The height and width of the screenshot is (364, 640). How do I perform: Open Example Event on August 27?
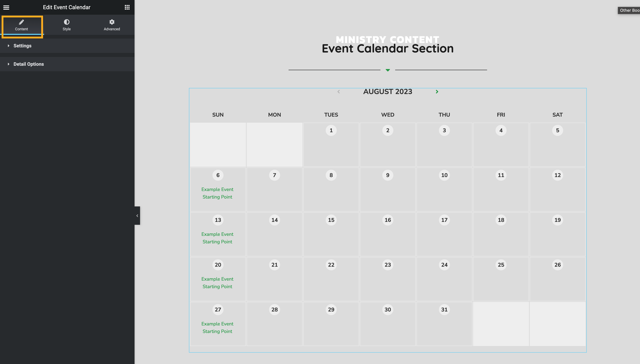[x=217, y=327]
